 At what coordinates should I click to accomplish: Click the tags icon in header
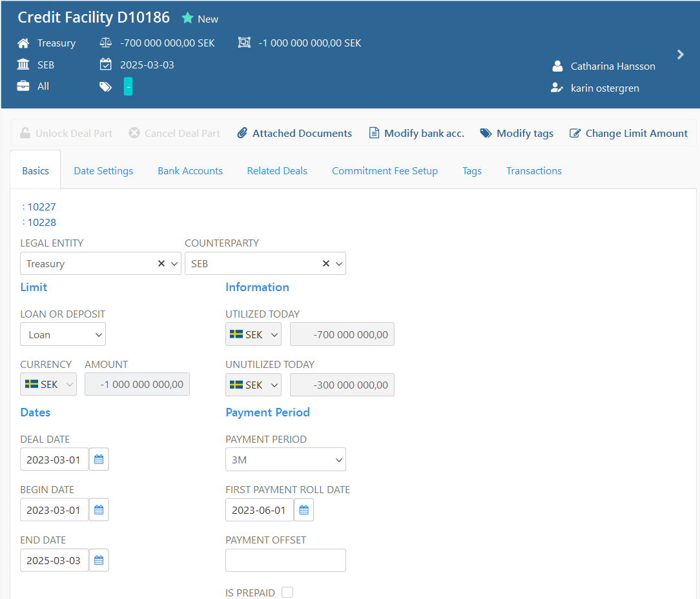point(106,86)
